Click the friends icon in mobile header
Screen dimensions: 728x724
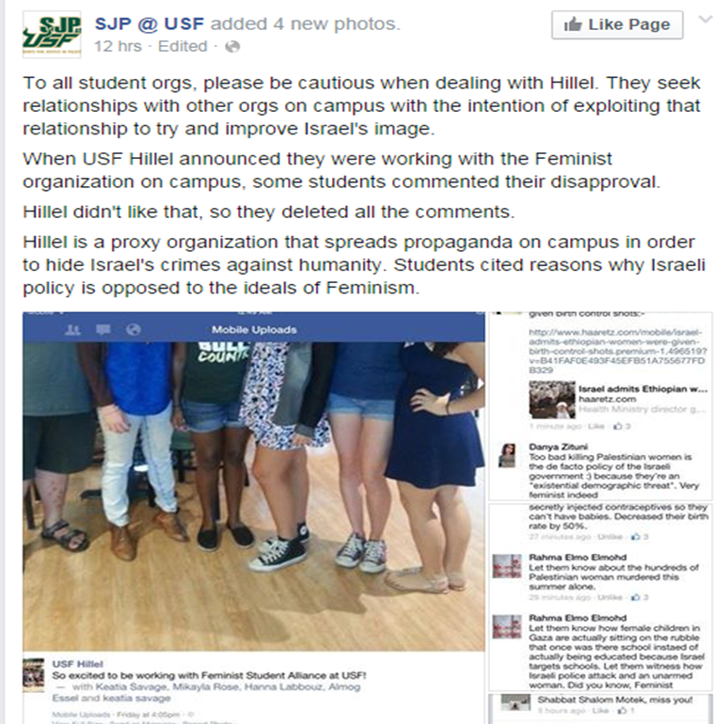coord(72,330)
